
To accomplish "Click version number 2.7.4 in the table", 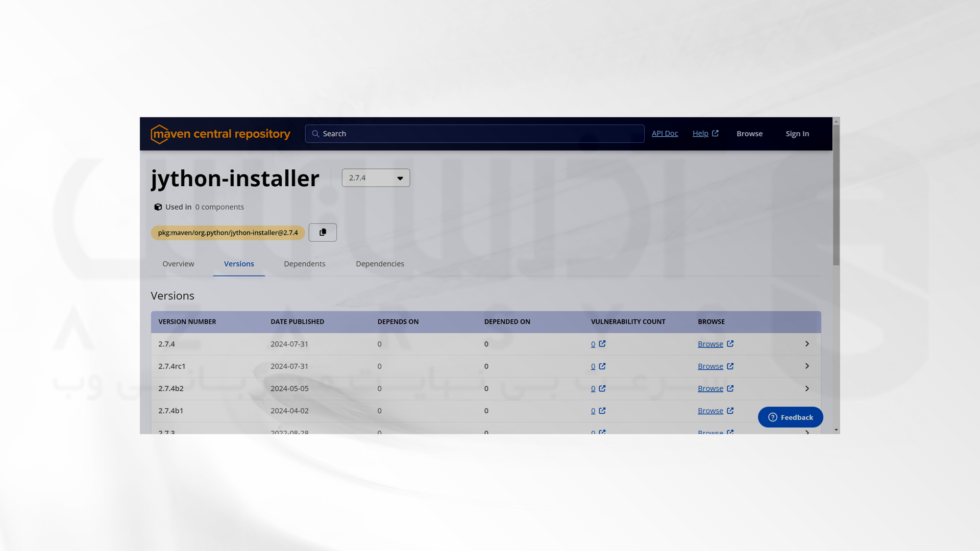I will click(166, 344).
